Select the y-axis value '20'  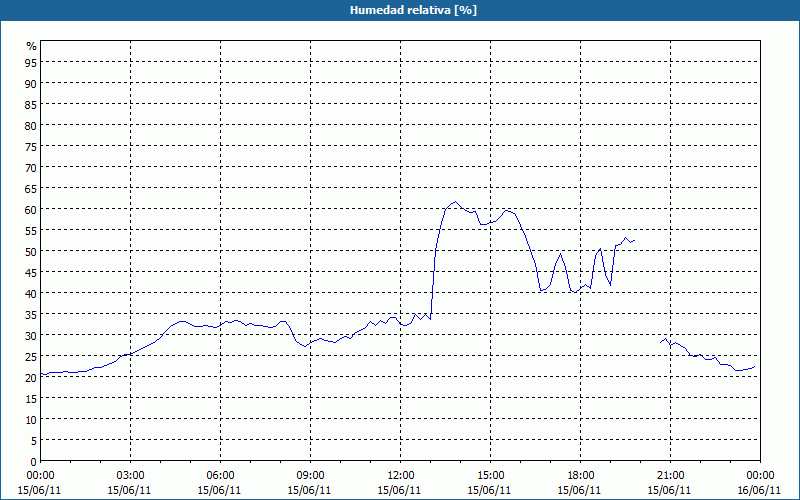(x=31, y=378)
